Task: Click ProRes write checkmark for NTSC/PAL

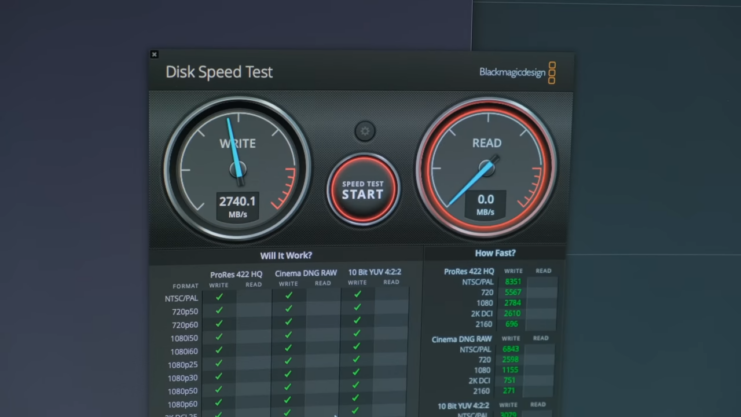Action: click(219, 297)
